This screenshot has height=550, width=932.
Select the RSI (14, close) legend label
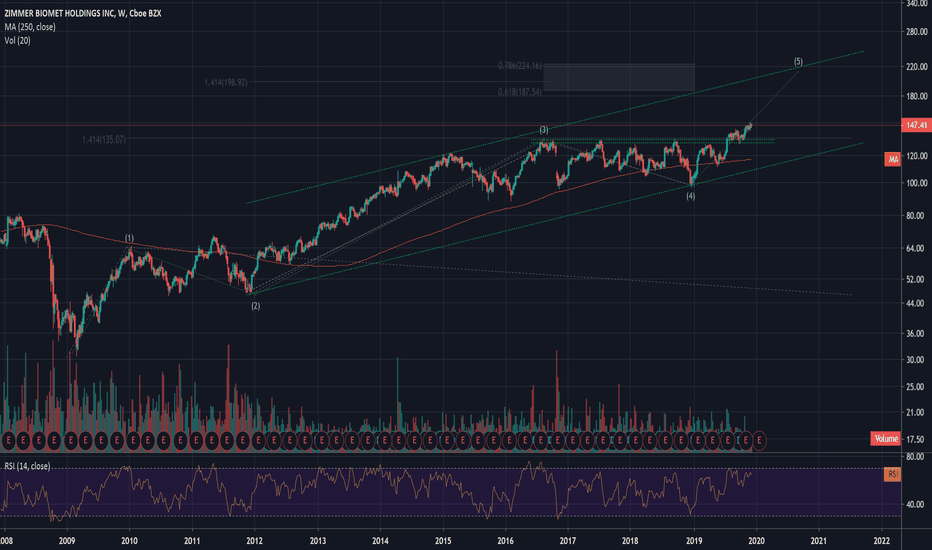pos(27,466)
